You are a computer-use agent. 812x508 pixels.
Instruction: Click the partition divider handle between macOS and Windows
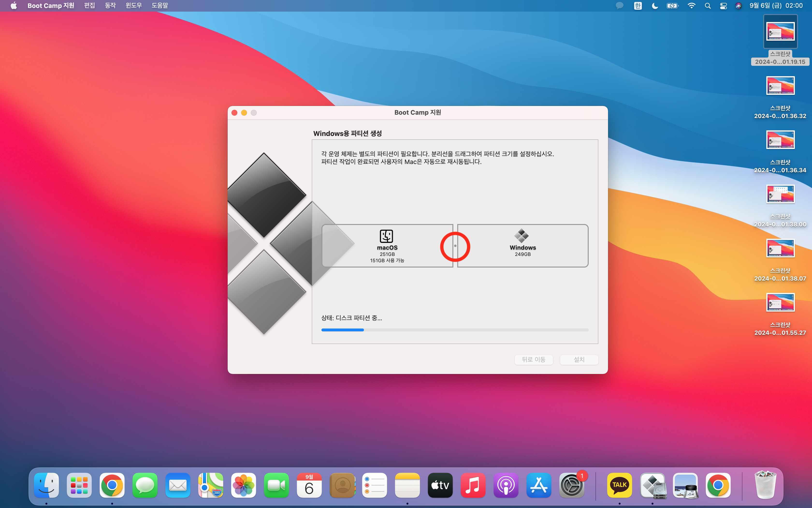(x=455, y=246)
